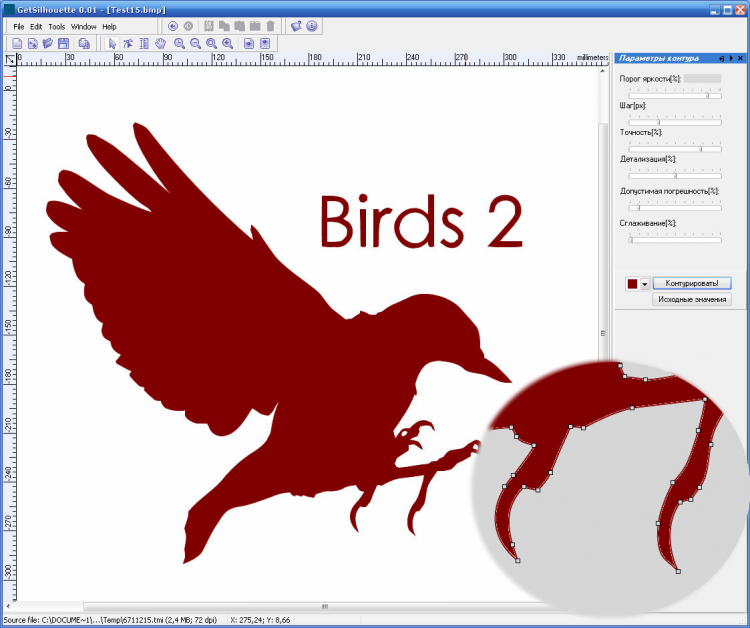Screen dimensions: 750x628
Task: Click the Сглаживание slider handle
Action: (x=631, y=240)
